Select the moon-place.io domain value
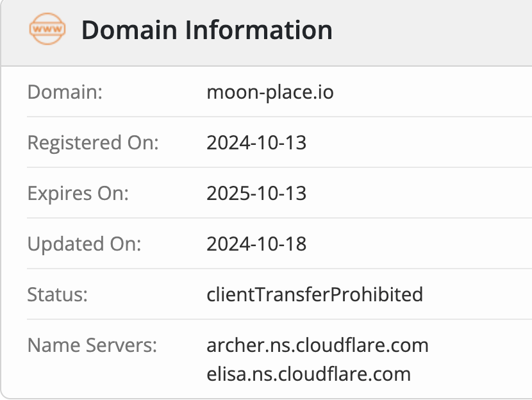 270,92
